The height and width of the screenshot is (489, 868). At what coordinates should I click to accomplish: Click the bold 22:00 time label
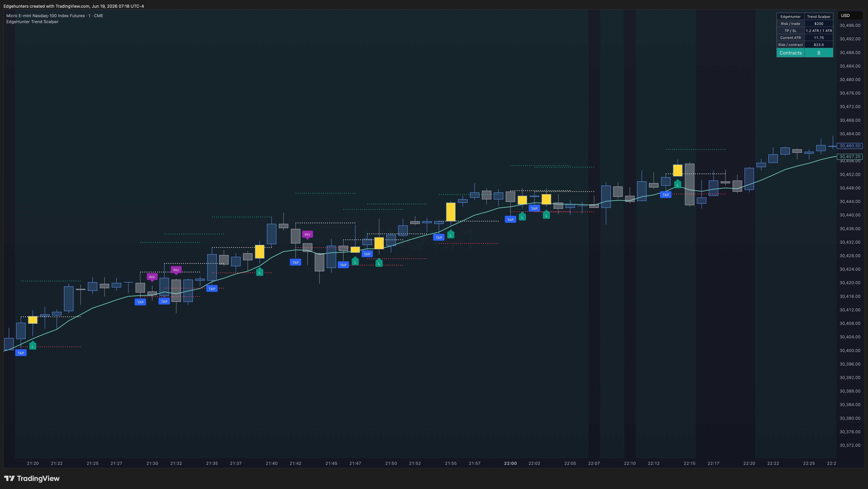510,463
